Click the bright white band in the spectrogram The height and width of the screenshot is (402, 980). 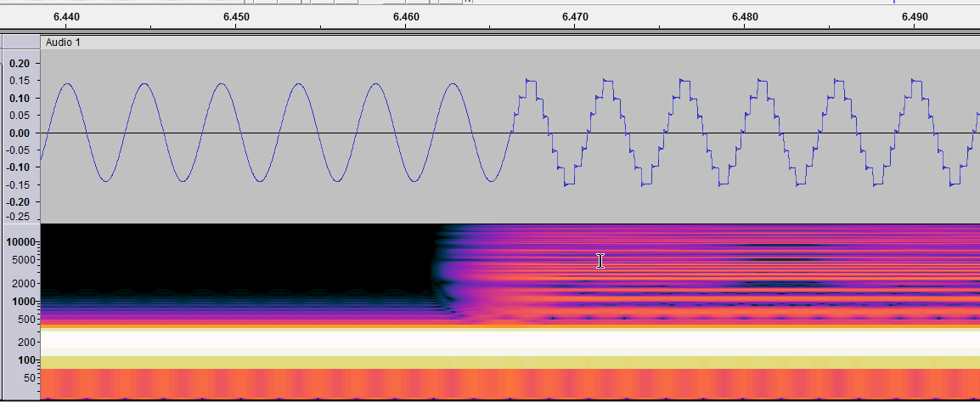(510, 343)
